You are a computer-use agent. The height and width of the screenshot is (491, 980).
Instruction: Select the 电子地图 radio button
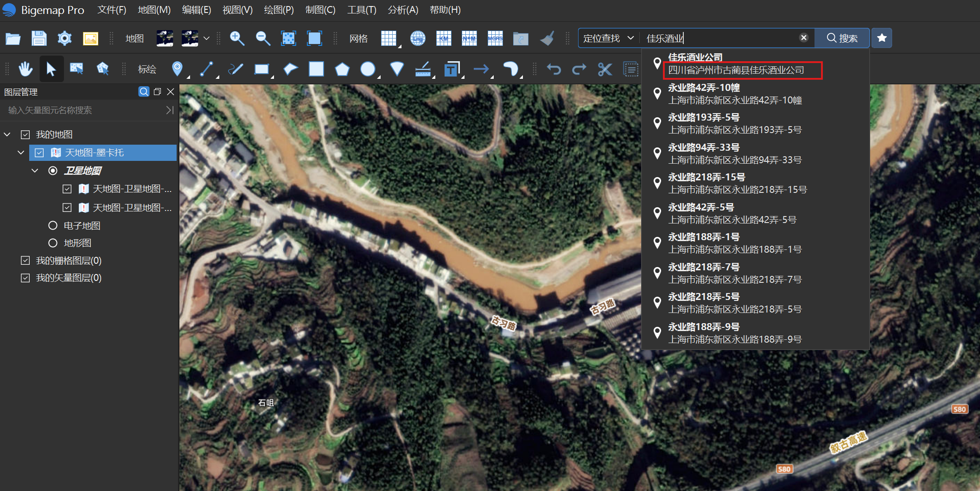[x=53, y=225]
